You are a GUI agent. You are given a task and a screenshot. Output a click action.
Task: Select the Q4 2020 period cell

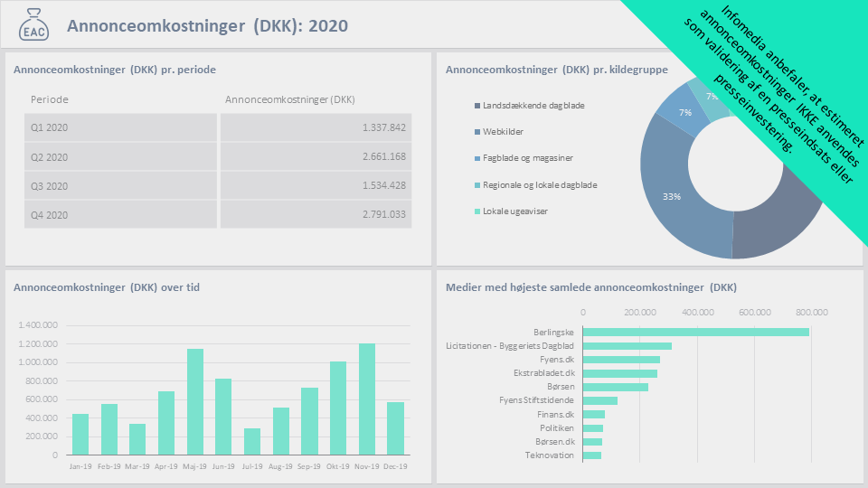(x=120, y=215)
